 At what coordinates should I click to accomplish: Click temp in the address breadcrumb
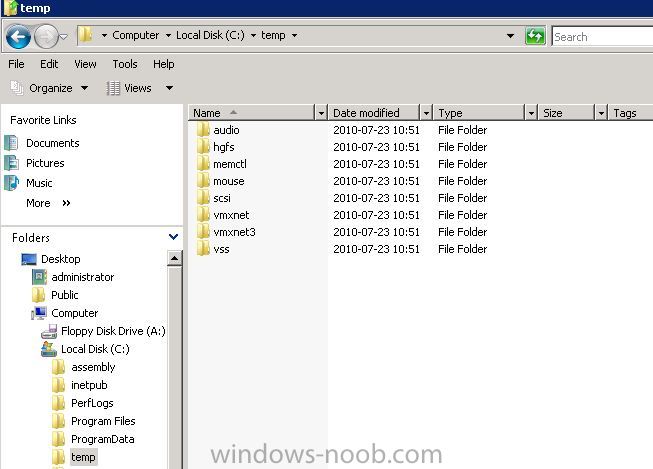[273, 35]
